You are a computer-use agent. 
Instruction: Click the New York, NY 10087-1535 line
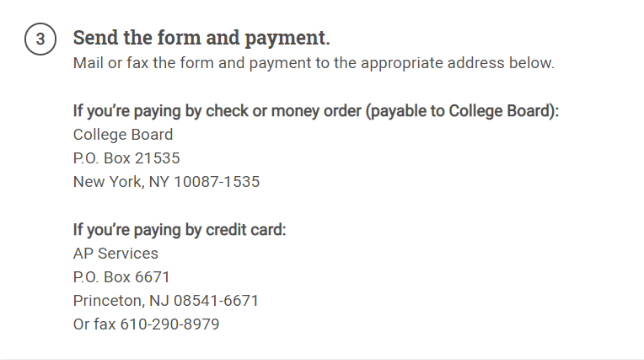pyautogui.click(x=166, y=182)
